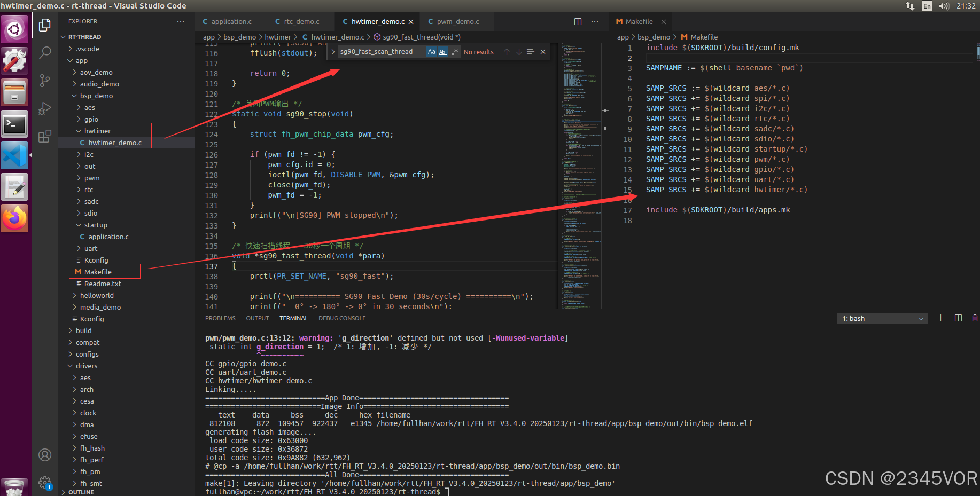Open the terminal selector dropdown '1: bash'

[882, 318]
